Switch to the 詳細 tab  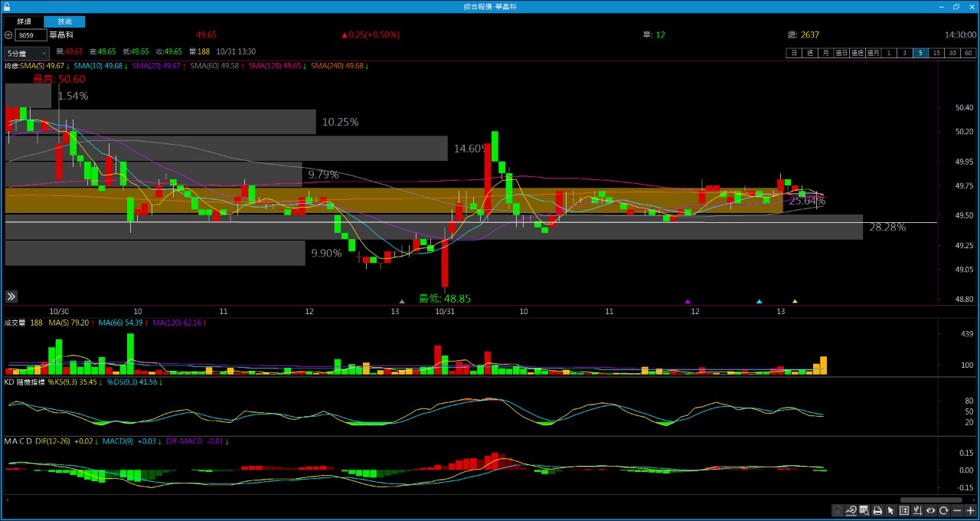[24, 21]
